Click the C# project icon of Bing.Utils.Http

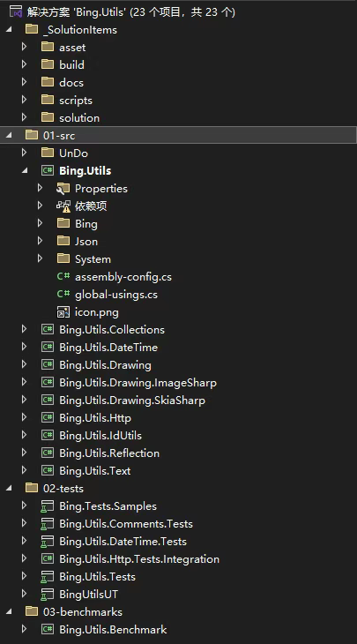(x=48, y=417)
